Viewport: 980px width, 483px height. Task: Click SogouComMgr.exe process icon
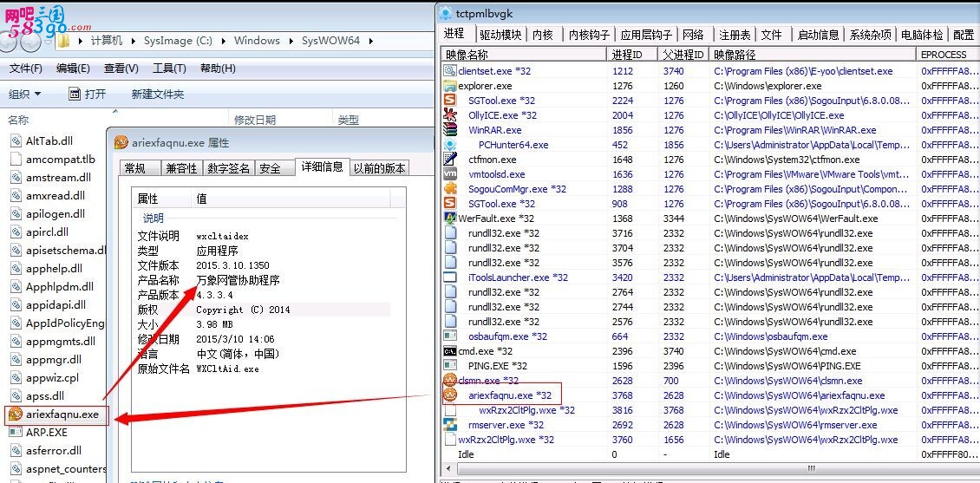pyautogui.click(x=450, y=189)
